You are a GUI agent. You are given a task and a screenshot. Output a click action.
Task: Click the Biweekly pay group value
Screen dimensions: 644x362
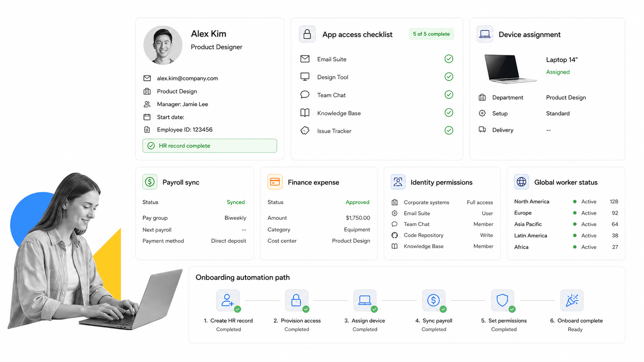[x=235, y=218]
